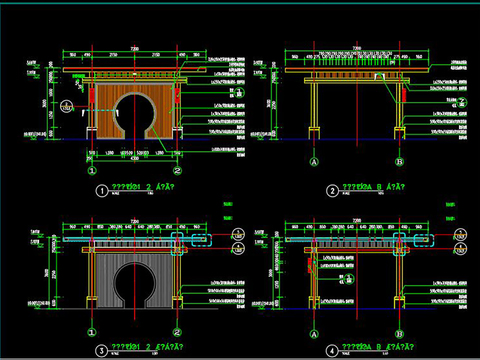This screenshot has height=360, width=480.
Task: Select view title number circle 4
Action: pyautogui.click(x=332, y=351)
